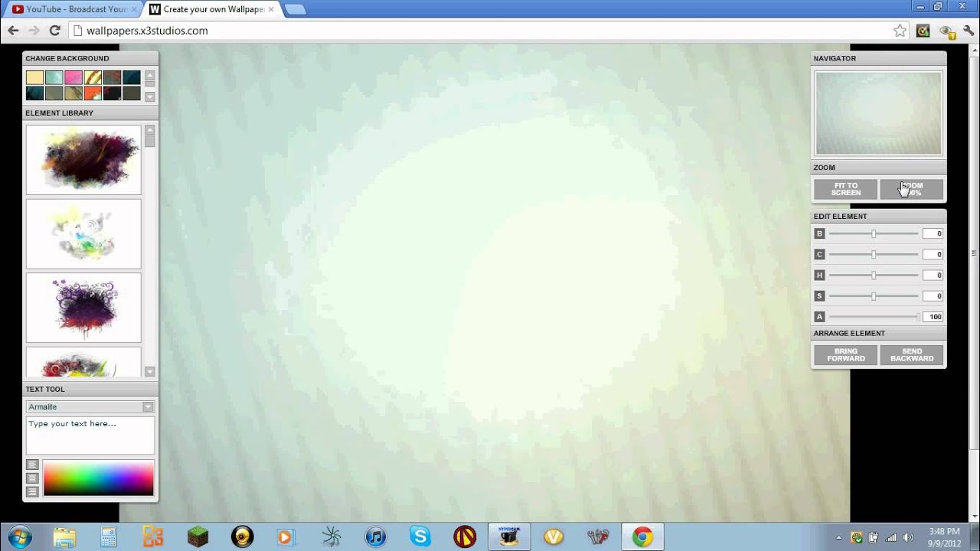Click the eye extension icon with badge
The width and height of the screenshot is (980, 551).
coord(946,31)
